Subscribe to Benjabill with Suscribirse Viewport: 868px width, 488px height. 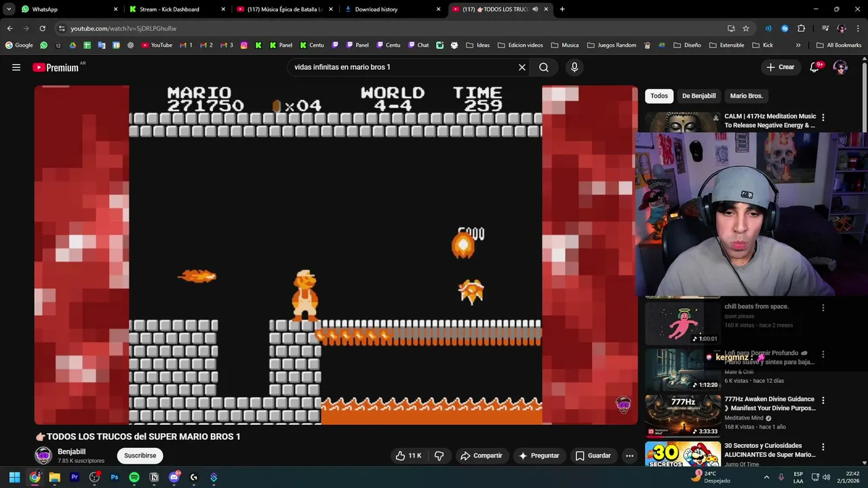tap(140, 455)
